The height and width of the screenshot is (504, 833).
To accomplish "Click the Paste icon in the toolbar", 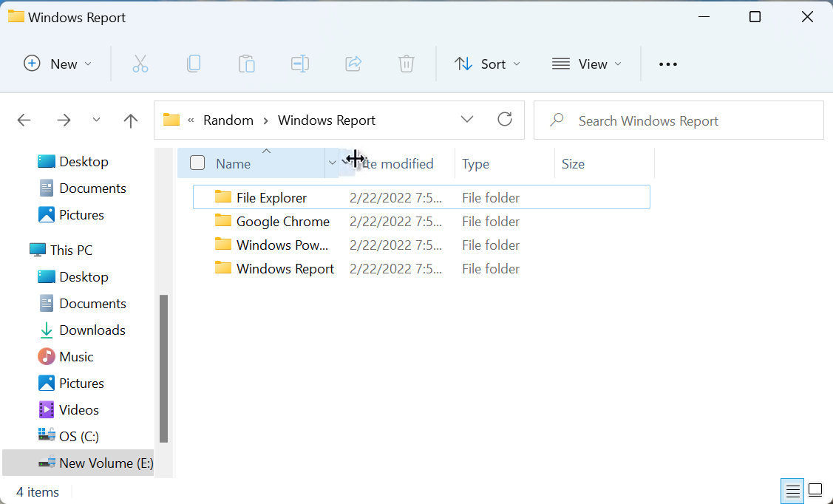I will pyautogui.click(x=247, y=64).
